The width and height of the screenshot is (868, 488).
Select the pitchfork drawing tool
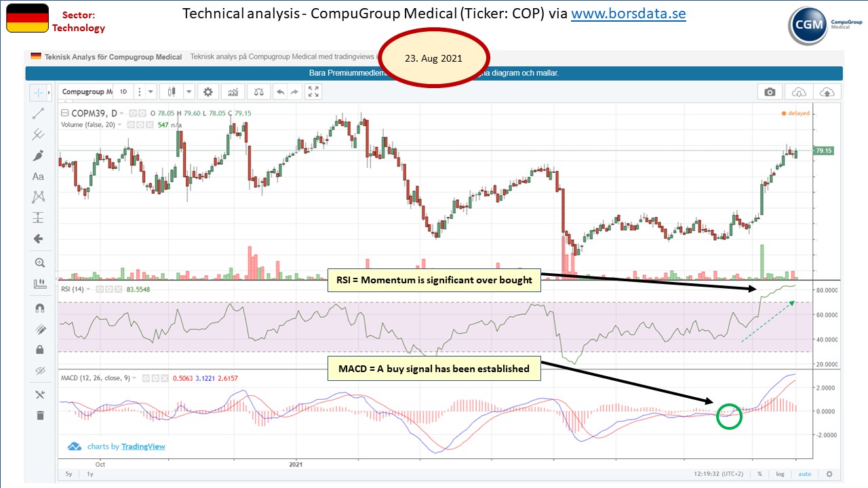point(38,134)
